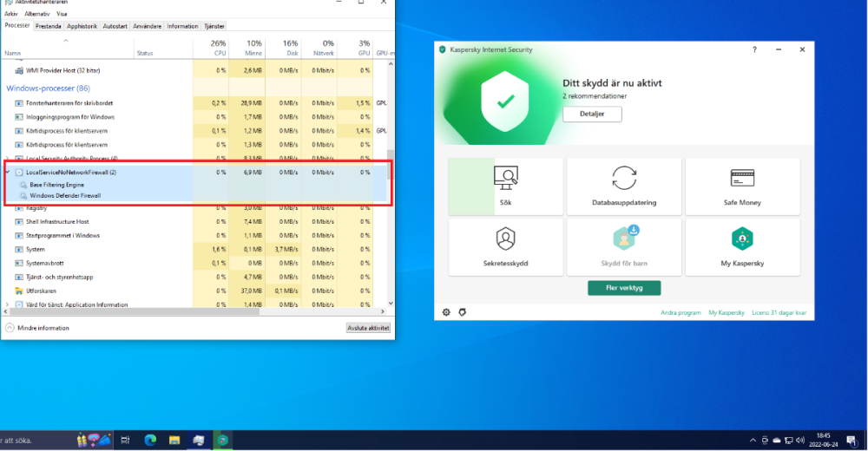The height and width of the screenshot is (451, 868).
Task: Select the System process row
Action: (x=194, y=250)
